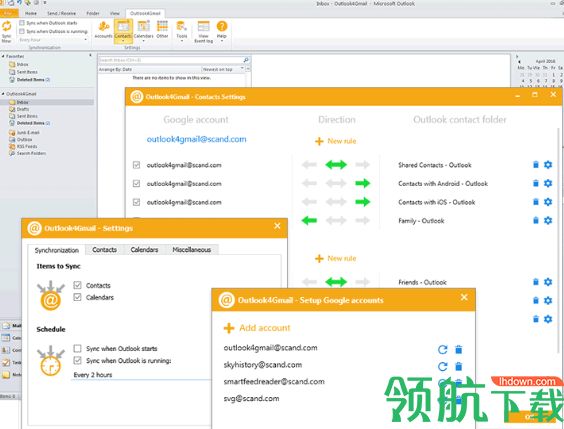Enable Sync when Outlook starts in the Settings dialog
Screen dimensions: 564x429
point(77,348)
